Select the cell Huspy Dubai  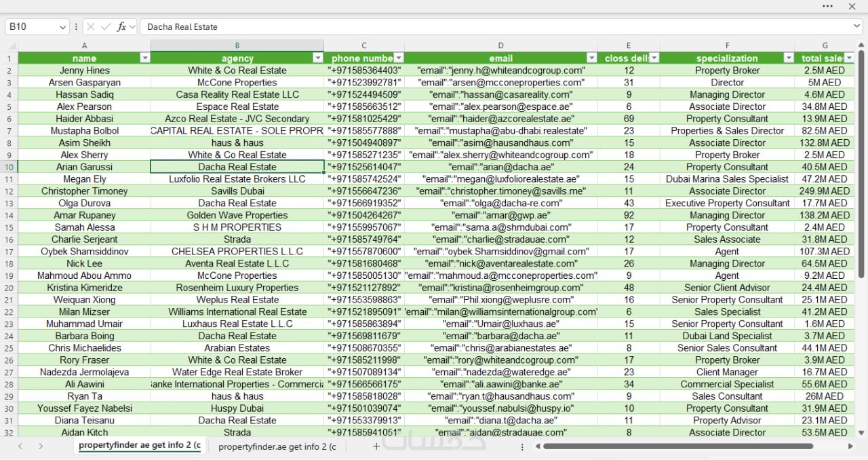click(237, 408)
